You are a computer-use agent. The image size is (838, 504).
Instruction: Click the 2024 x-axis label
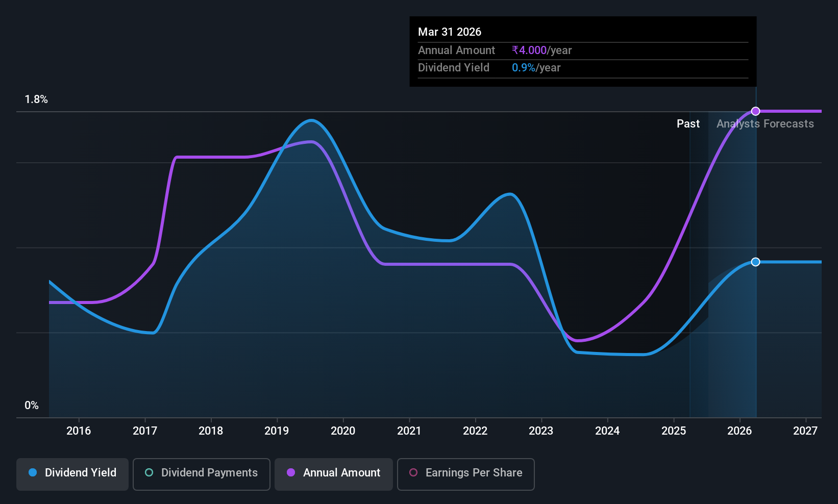click(x=607, y=431)
